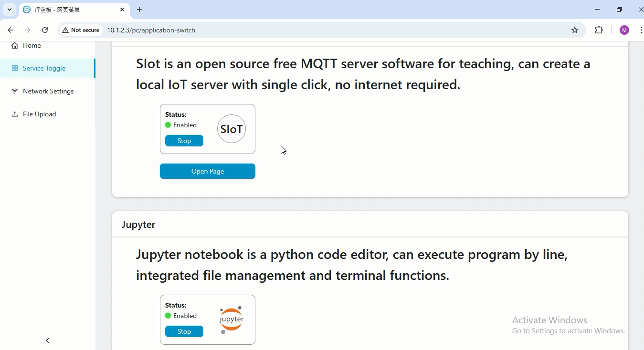
Task: Open the Chrome three-dot menu
Action: (x=641, y=30)
